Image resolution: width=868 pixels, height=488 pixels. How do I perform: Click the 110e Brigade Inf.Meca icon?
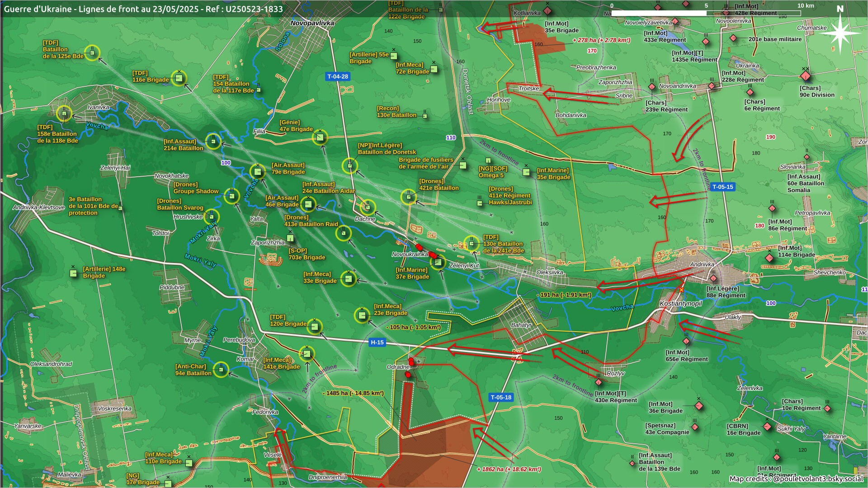point(189,463)
